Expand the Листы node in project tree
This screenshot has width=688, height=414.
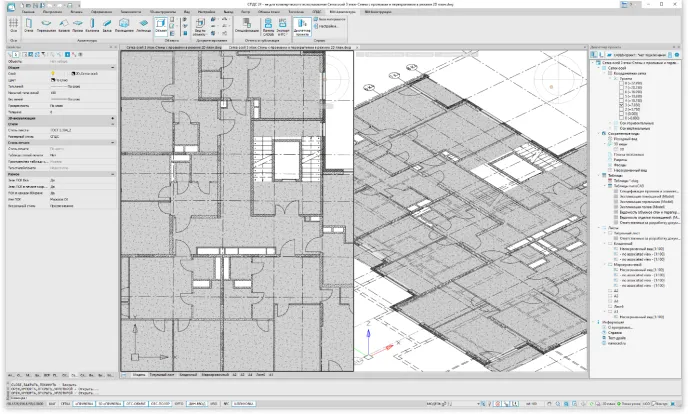[x=598, y=226]
